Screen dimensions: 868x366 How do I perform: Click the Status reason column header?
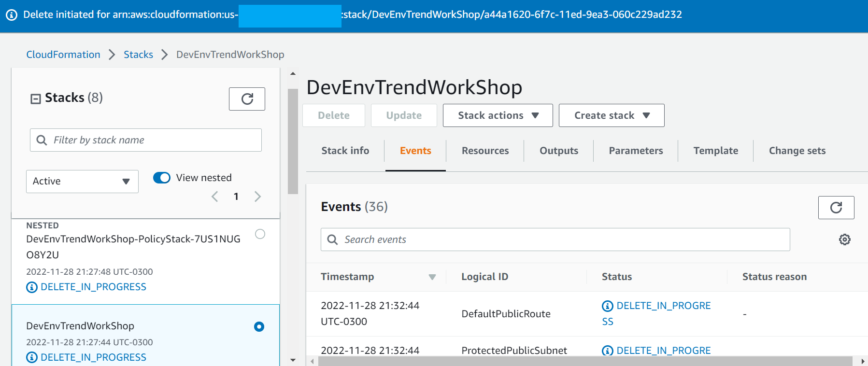[x=774, y=277]
